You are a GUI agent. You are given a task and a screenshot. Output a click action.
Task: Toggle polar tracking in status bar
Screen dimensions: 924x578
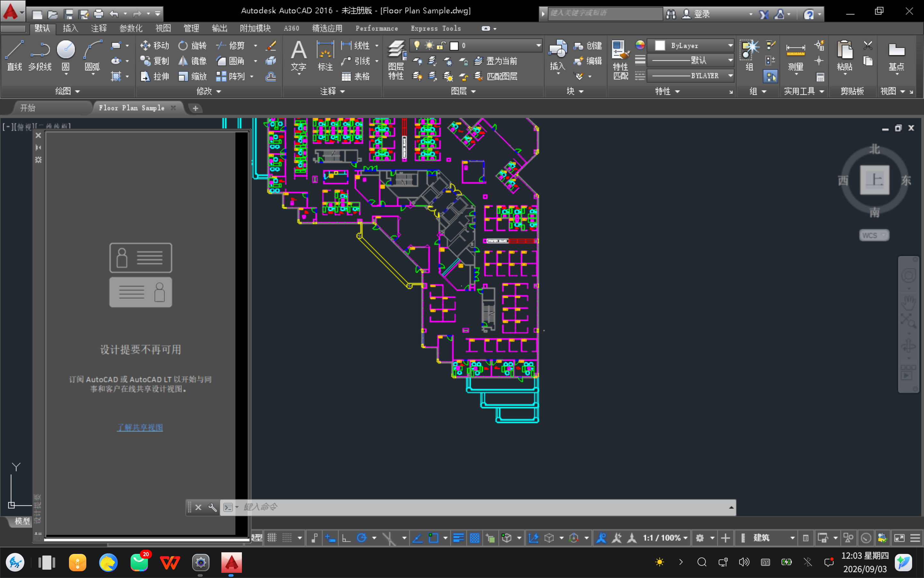point(362,538)
